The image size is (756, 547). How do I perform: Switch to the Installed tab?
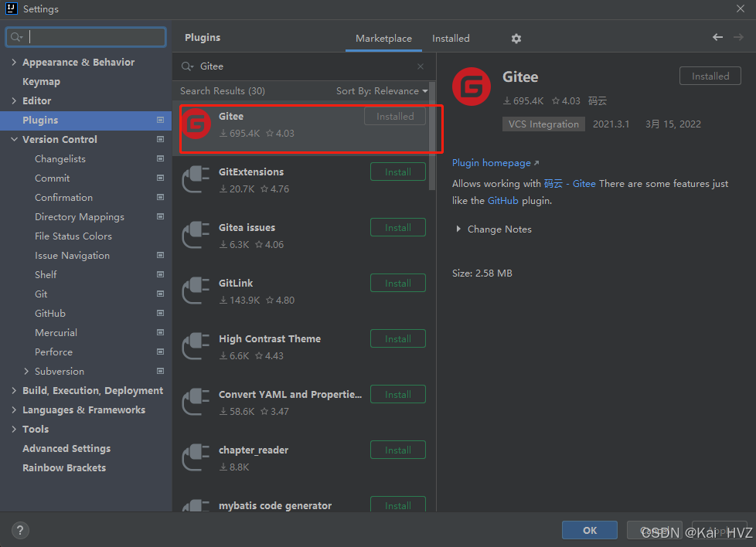point(451,39)
